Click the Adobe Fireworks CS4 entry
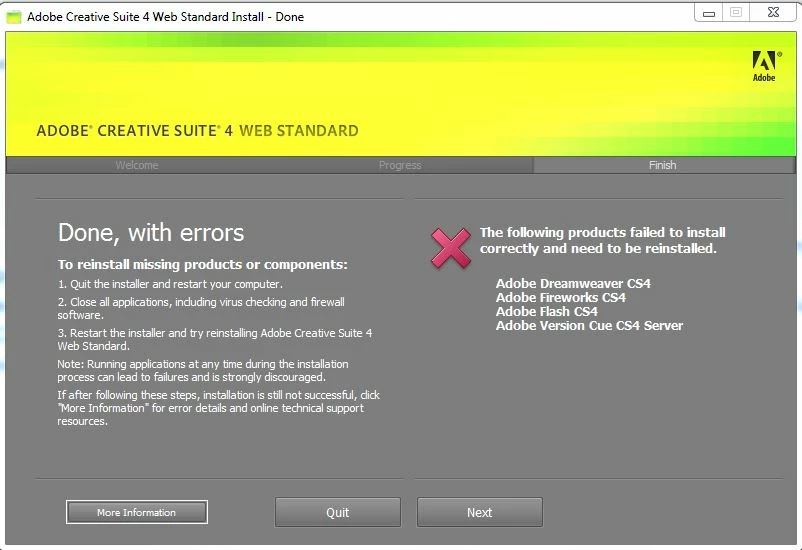Image resolution: width=802 pixels, height=550 pixels. click(561, 298)
